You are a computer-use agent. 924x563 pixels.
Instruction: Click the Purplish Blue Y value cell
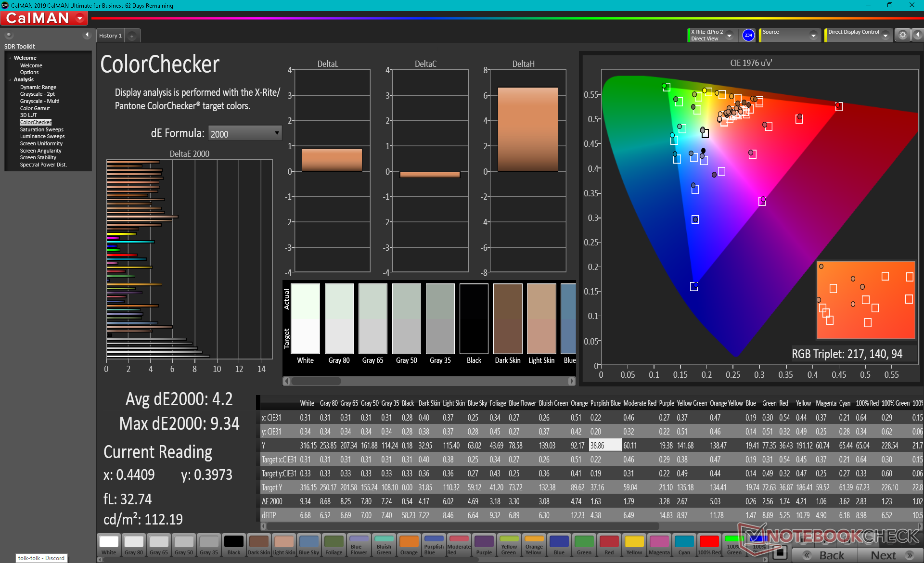tap(605, 446)
